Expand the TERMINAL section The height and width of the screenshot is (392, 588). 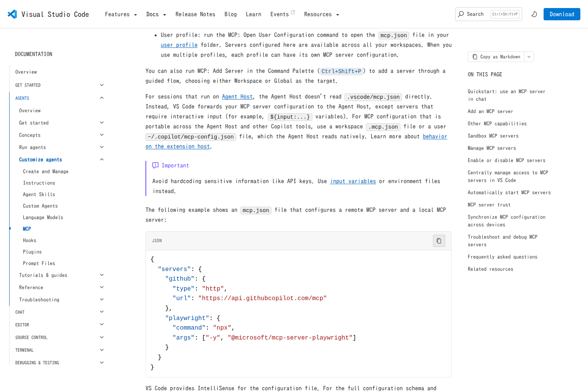point(102,350)
